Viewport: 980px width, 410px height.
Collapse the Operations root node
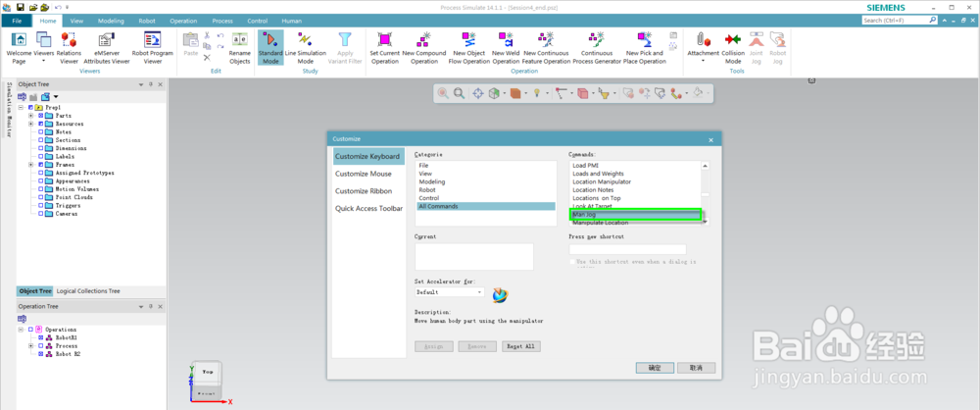(x=21, y=330)
